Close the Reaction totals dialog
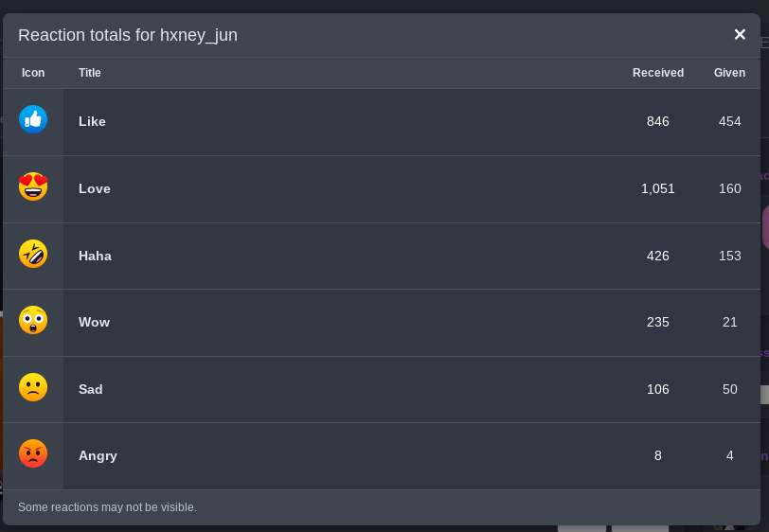This screenshot has width=769, height=532. 740,34
